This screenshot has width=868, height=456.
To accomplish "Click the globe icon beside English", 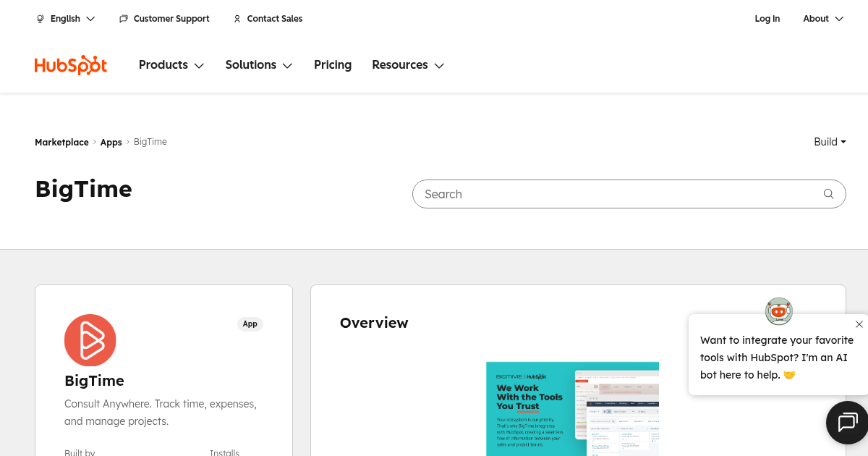I will pos(41,19).
